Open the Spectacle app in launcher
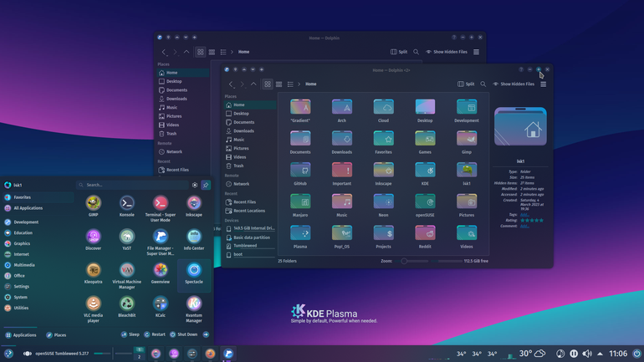This screenshot has width=644, height=362. point(194,274)
